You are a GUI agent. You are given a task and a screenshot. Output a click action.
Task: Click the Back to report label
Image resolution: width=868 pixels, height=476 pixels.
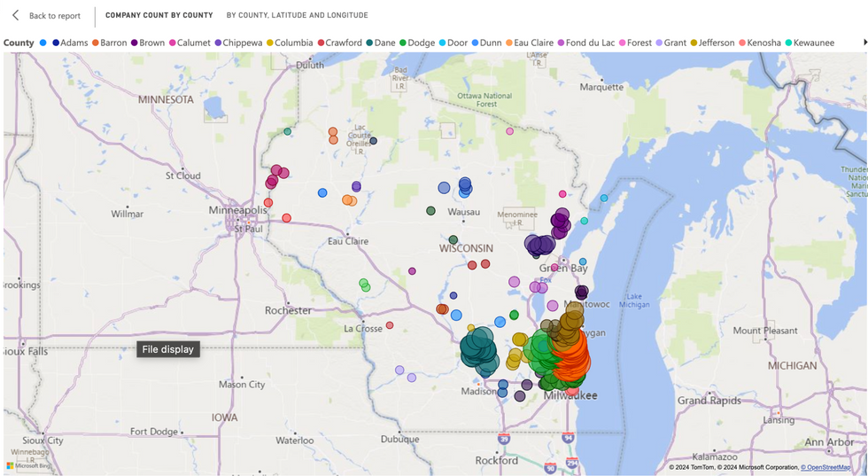pyautogui.click(x=55, y=16)
